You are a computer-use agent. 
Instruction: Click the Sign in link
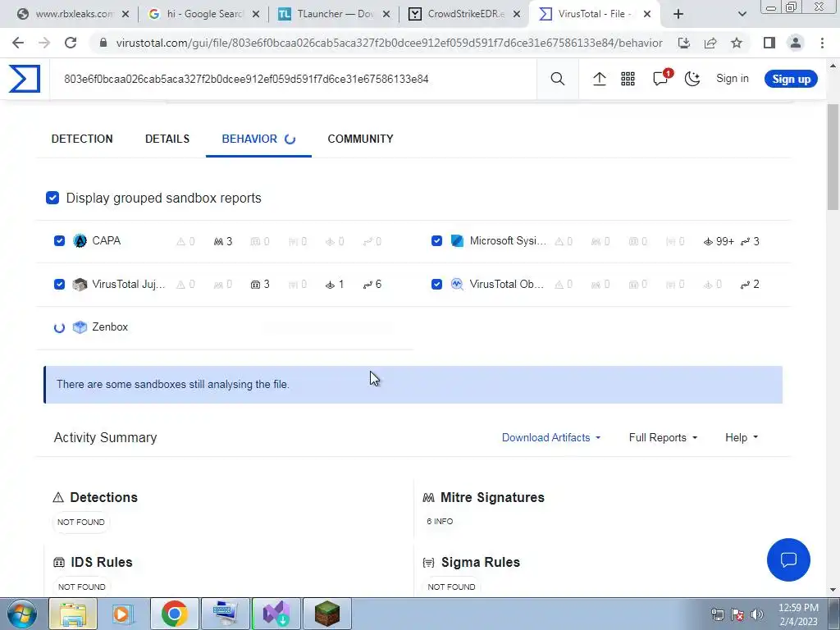733,79
